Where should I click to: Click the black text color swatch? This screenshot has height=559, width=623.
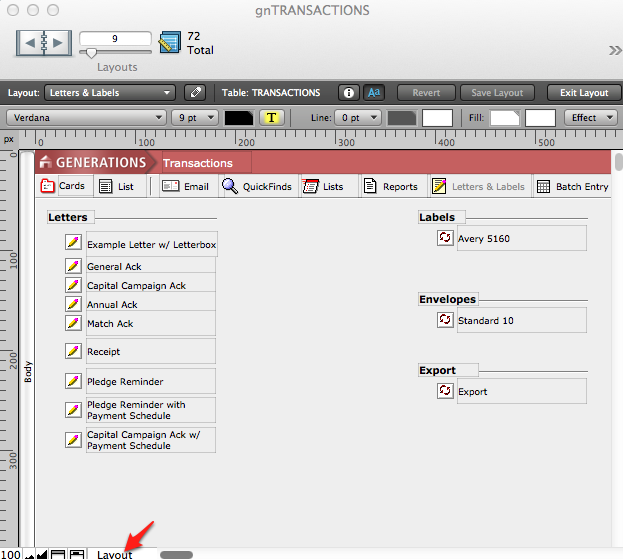[238, 118]
